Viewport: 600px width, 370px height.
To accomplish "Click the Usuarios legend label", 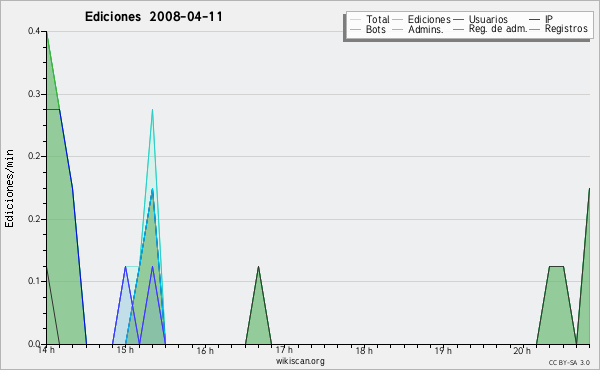I will [x=488, y=20].
